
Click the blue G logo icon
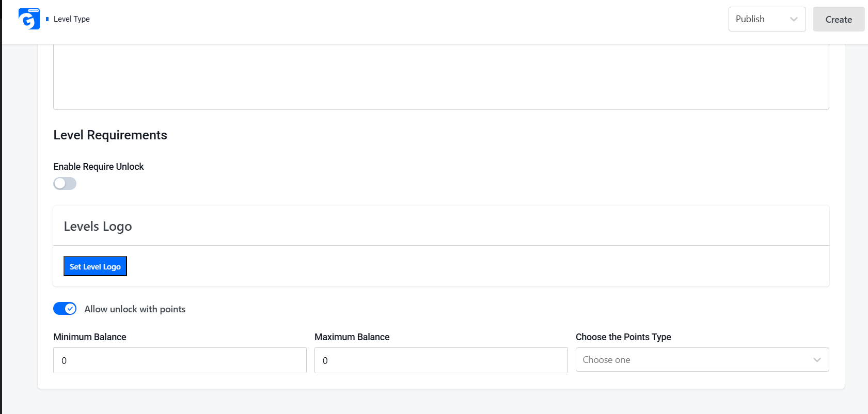[x=29, y=19]
